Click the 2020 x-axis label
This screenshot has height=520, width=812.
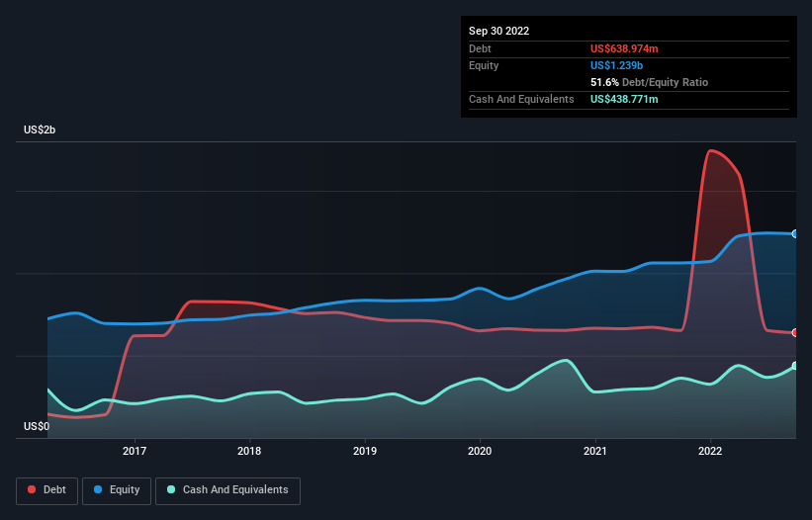point(480,451)
